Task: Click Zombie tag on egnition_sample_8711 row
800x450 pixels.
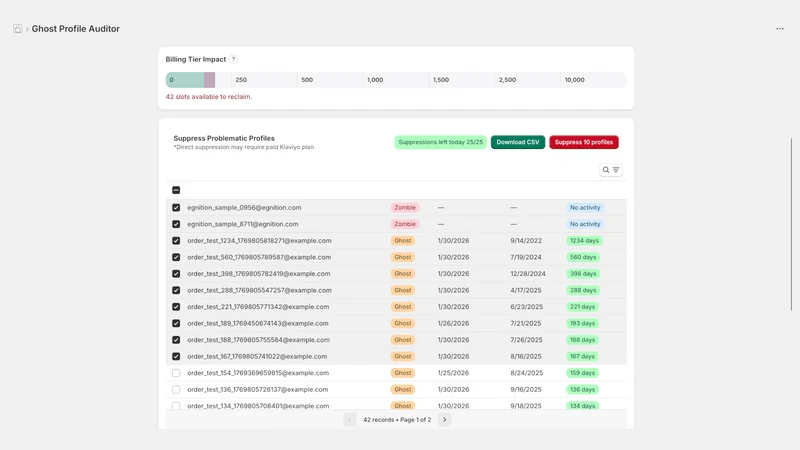Action: click(405, 224)
